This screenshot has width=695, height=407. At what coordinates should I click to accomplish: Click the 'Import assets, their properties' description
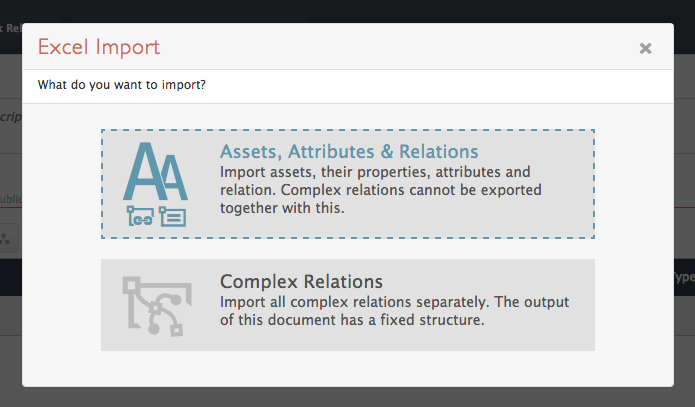point(381,190)
